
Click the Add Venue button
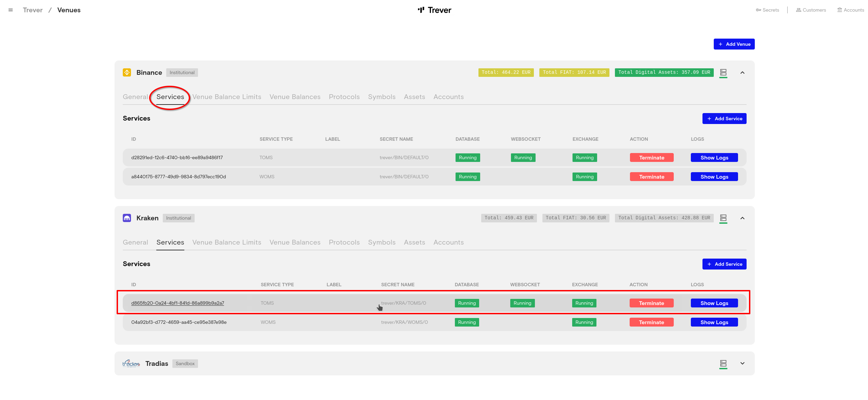734,44
